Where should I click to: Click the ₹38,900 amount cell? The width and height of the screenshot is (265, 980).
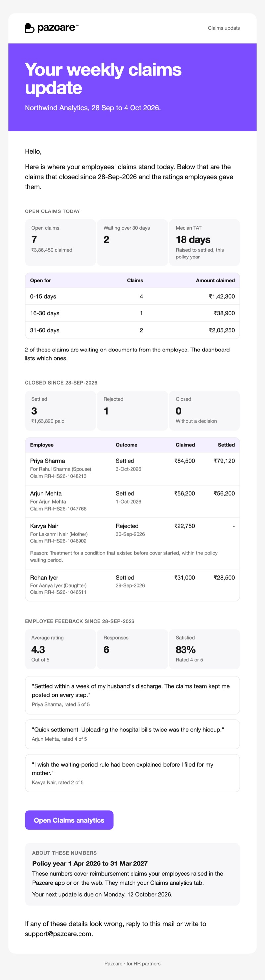[x=224, y=313]
